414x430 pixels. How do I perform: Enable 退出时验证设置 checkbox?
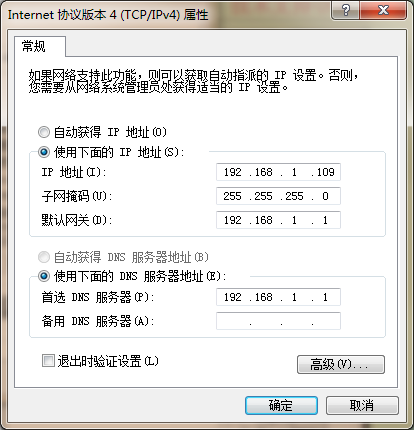48,361
